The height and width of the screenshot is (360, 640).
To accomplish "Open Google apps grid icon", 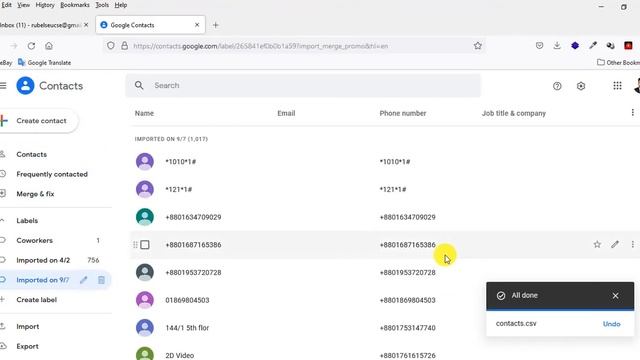I will tap(617, 86).
